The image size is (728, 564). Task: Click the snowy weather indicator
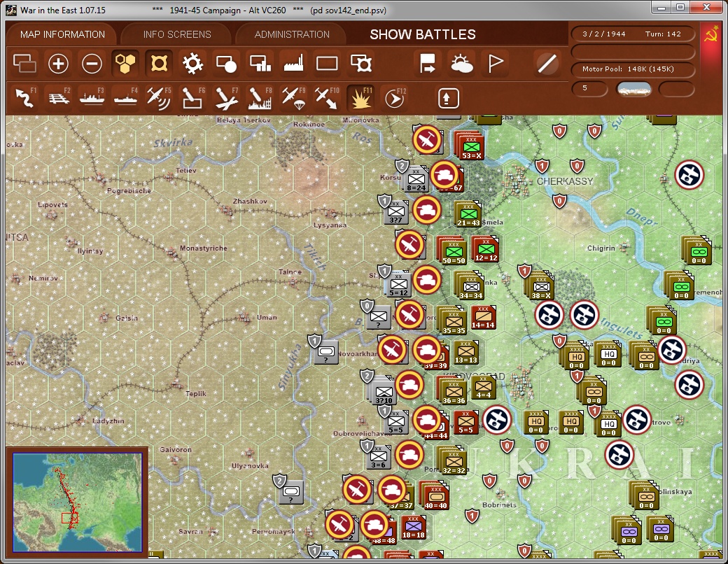633,89
